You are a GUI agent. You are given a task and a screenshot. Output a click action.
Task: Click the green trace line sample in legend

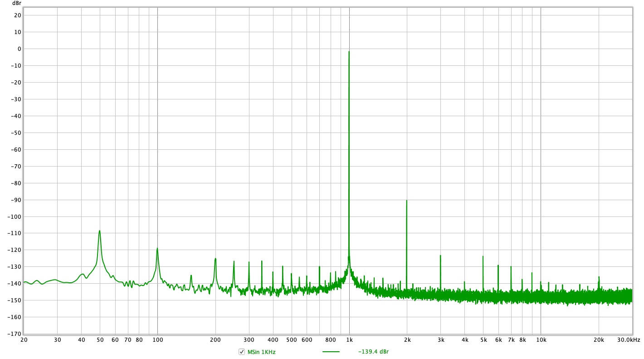click(x=331, y=352)
